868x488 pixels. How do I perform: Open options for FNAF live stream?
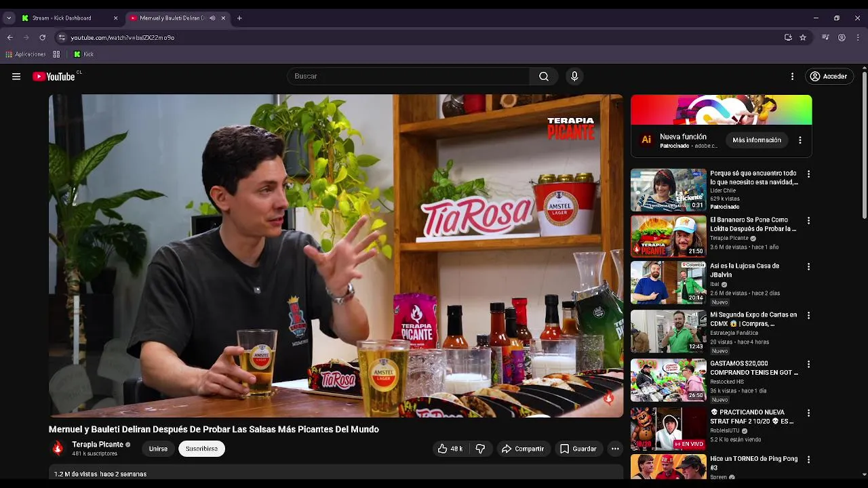808,413
